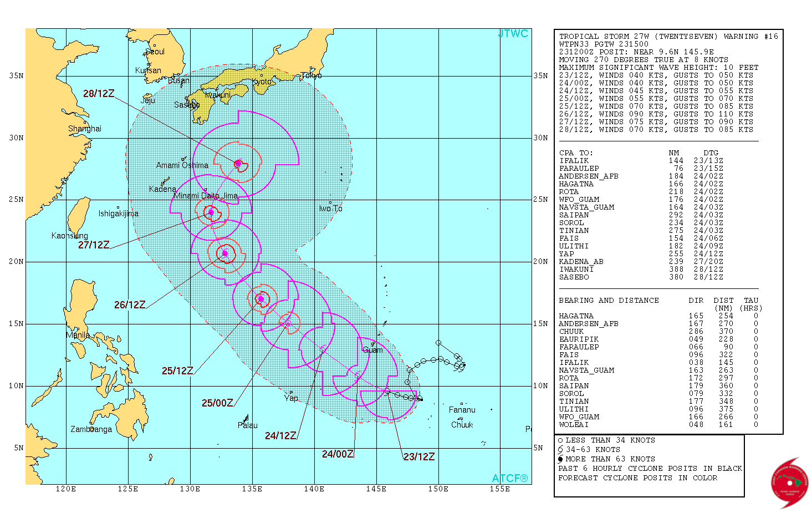The height and width of the screenshot is (513, 812).
Task: Select the 24/00Z forecast time label
Action: click(x=338, y=454)
